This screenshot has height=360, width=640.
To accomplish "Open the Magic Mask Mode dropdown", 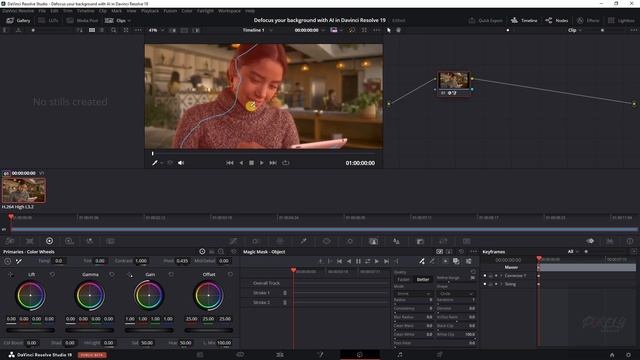I will coord(413,293).
